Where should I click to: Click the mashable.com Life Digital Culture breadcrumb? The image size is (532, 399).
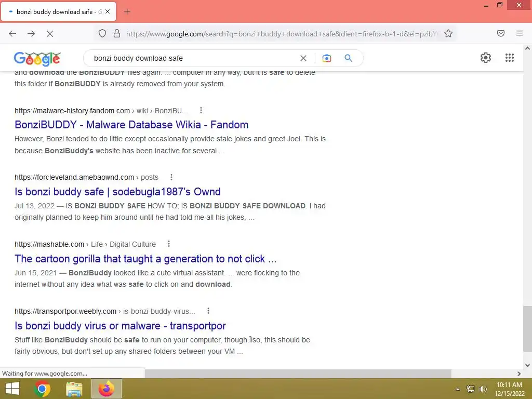pyautogui.click(x=85, y=244)
